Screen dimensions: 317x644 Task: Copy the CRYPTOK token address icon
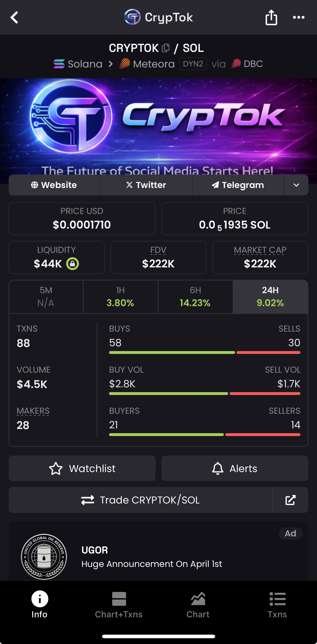(165, 48)
